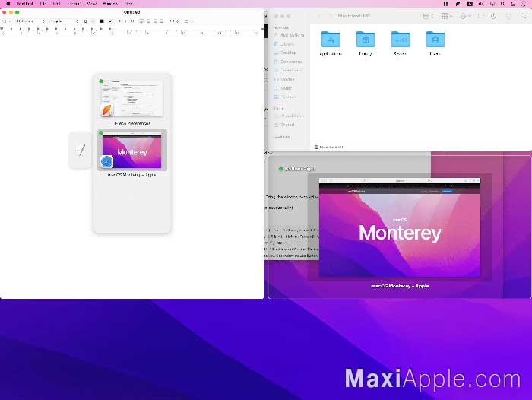532x400 pixels.
Task: Open Downloads in Finder sidebar
Action: click(288, 70)
